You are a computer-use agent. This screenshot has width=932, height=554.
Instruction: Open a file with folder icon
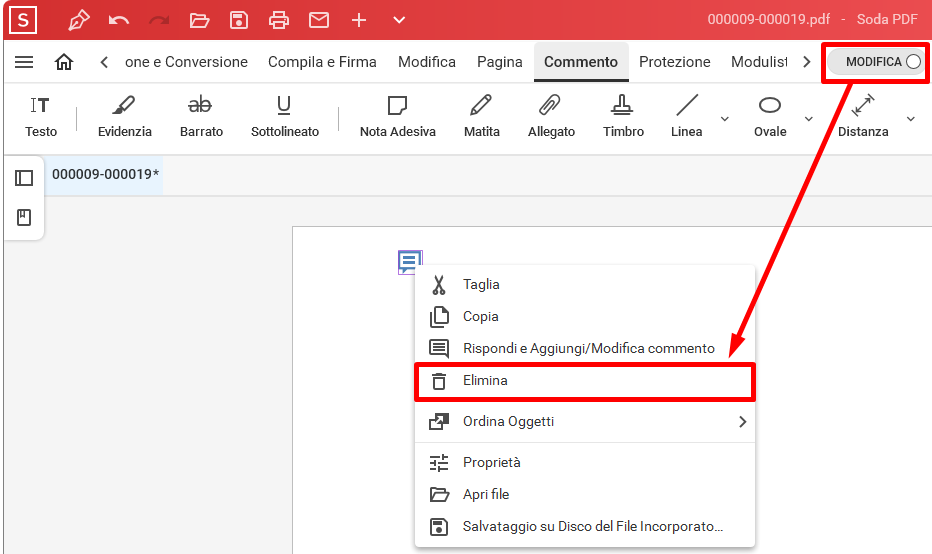pyautogui.click(x=199, y=21)
